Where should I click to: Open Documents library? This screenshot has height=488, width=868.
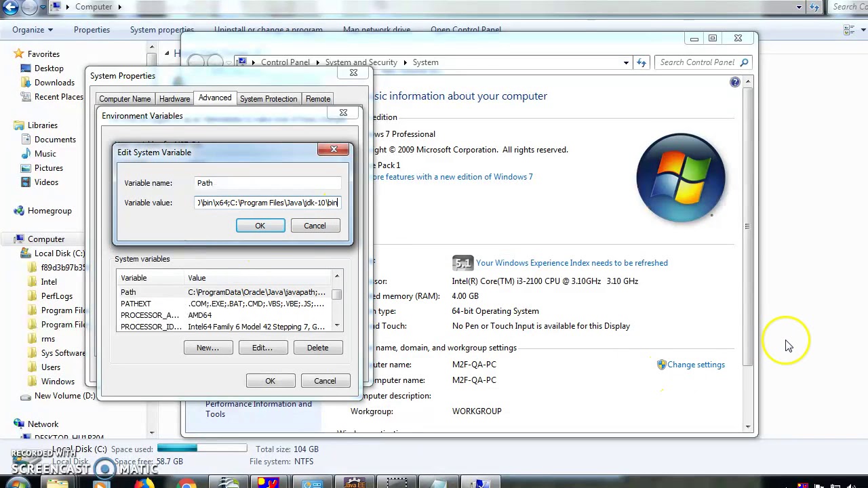(x=55, y=140)
